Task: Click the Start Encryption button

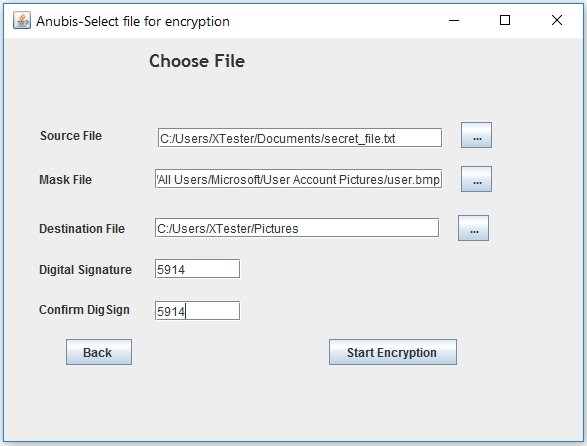Action: click(x=393, y=352)
